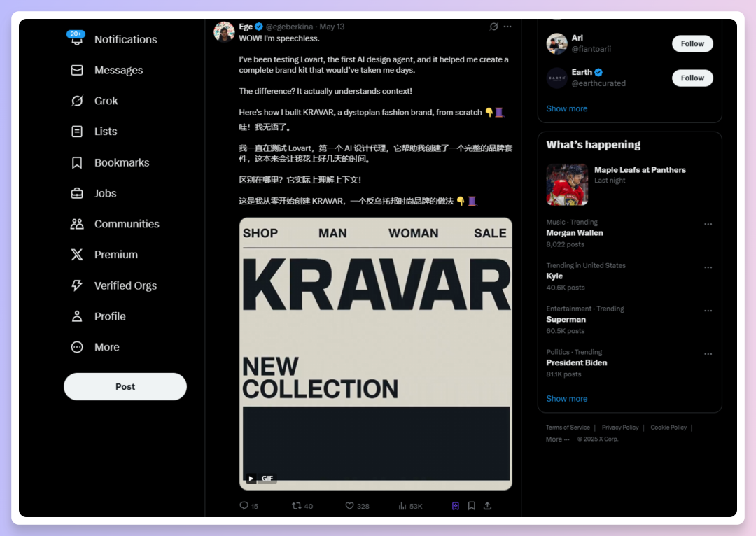Expand the footer More menu
756x536 pixels.
coord(557,439)
